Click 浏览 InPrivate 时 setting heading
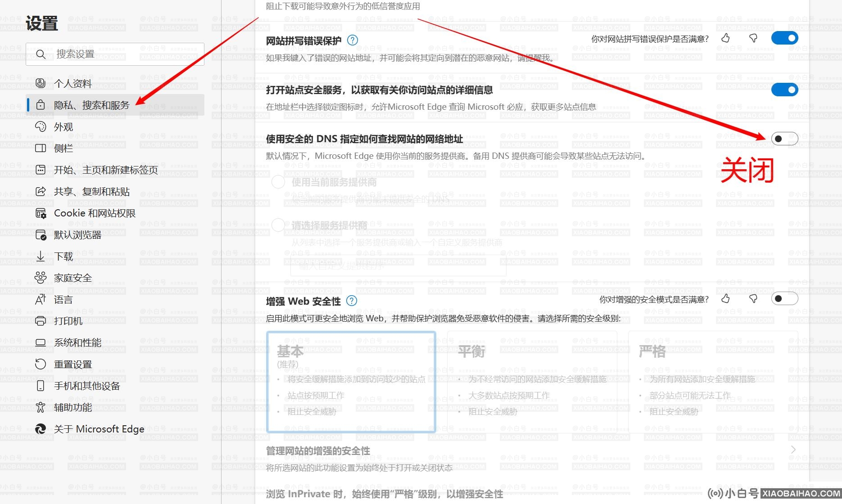Image resolution: width=842 pixels, height=504 pixels. pyautogui.click(x=385, y=494)
